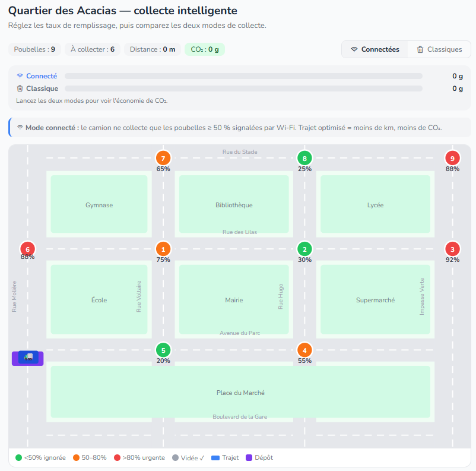
Task: Click the Trajet legend swatch
Action: click(215, 458)
